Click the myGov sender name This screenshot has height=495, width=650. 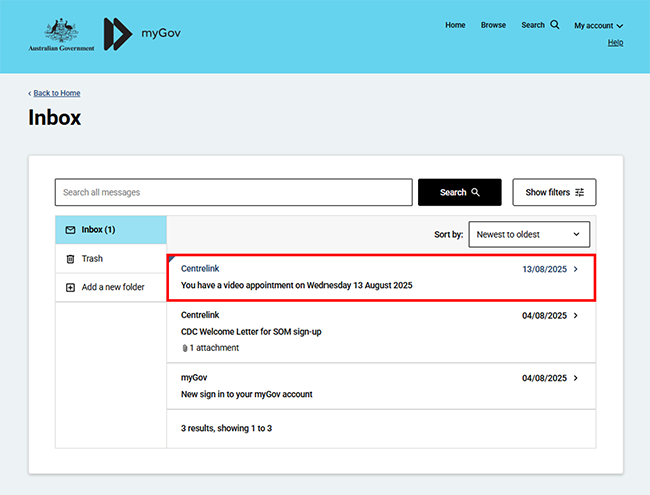[194, 378]
